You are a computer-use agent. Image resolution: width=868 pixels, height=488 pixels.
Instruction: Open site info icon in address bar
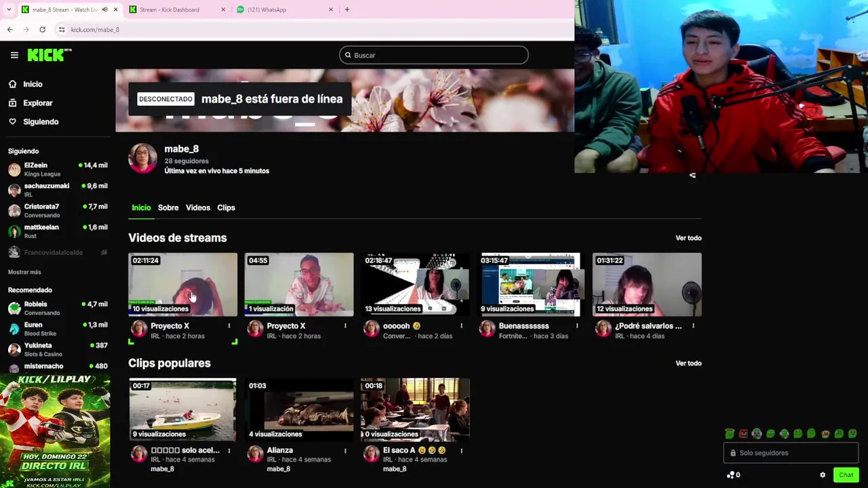pos(62,29)
